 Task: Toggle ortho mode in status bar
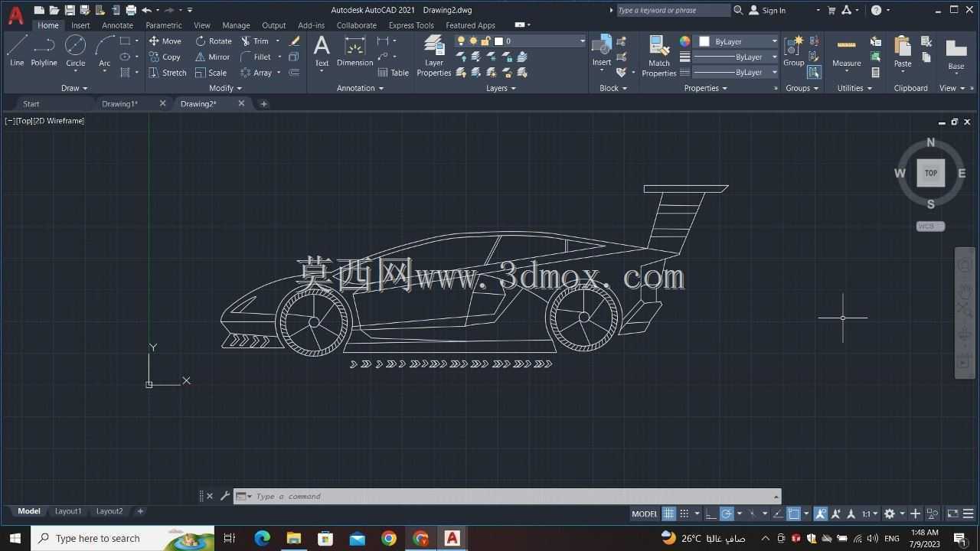711,514
